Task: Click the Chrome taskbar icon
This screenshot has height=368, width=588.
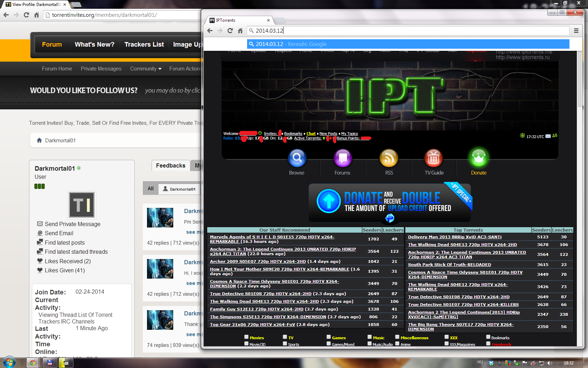Action: pos(32,363)
